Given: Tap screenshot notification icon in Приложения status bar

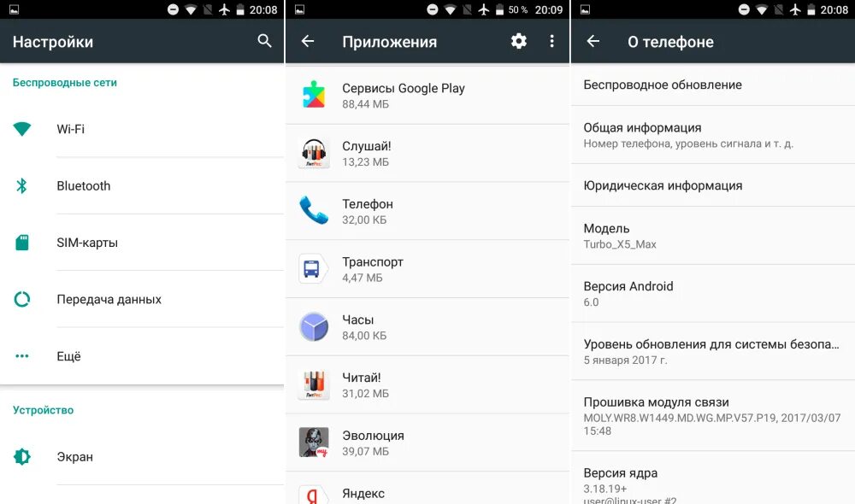Looking at the screenshot, I should tap(299, 9).
